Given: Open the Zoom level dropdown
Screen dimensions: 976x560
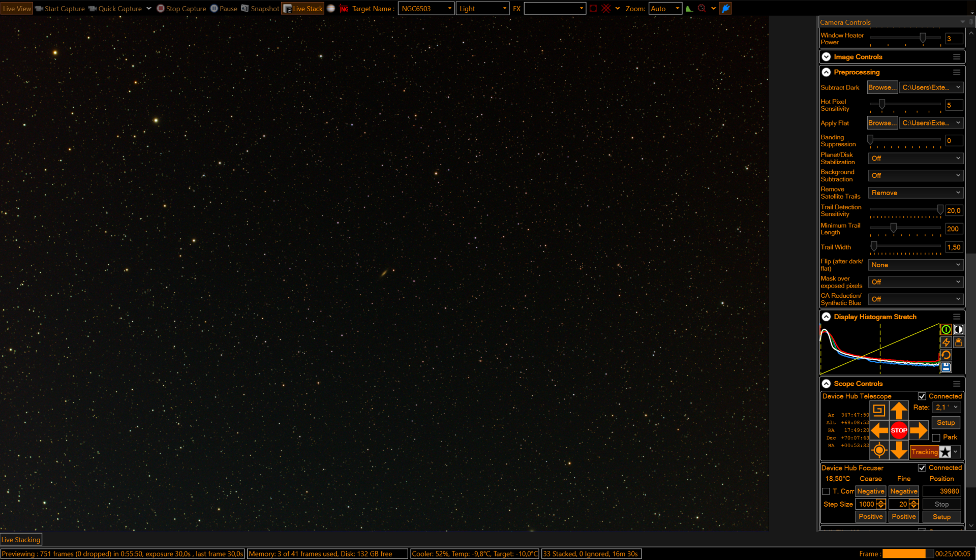Looking at the screenshot, I should [665, 9].
